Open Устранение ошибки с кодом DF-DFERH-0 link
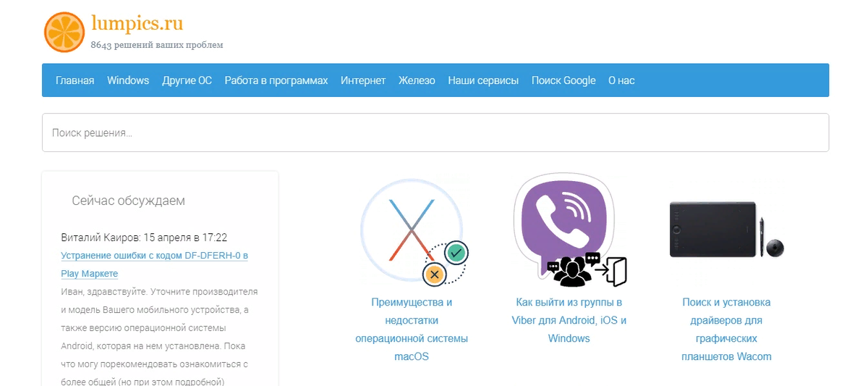Viewport: 868px width, 386px height. [155, 264]
